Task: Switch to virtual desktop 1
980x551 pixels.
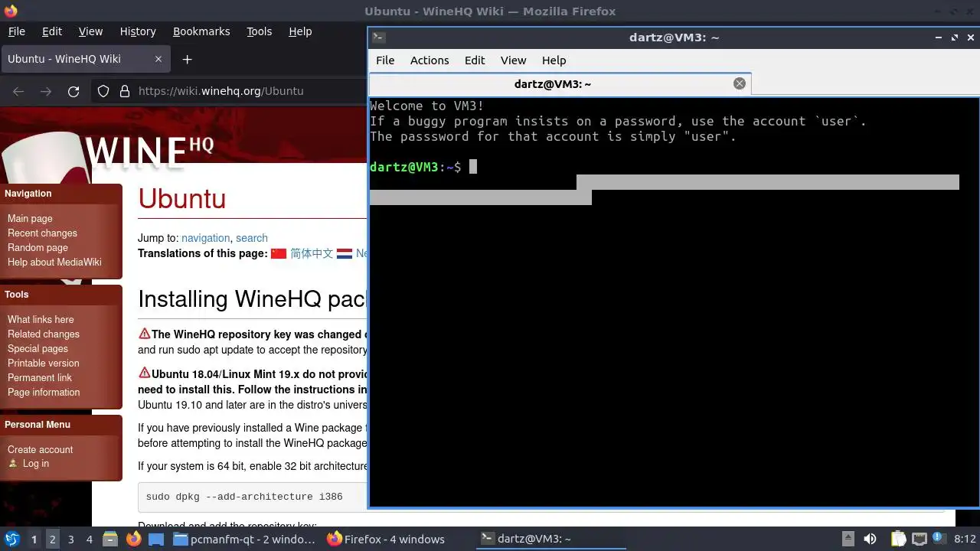Action: point(34,539)
